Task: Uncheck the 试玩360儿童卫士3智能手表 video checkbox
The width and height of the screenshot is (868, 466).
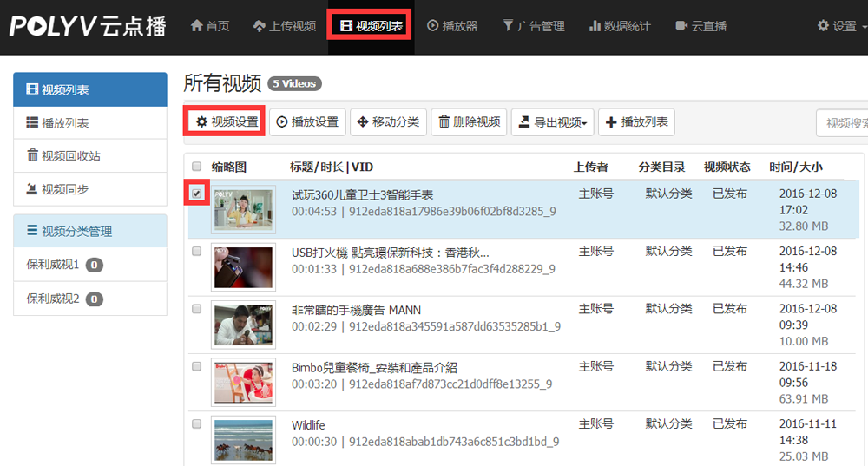Action: [x=197, y=194]
